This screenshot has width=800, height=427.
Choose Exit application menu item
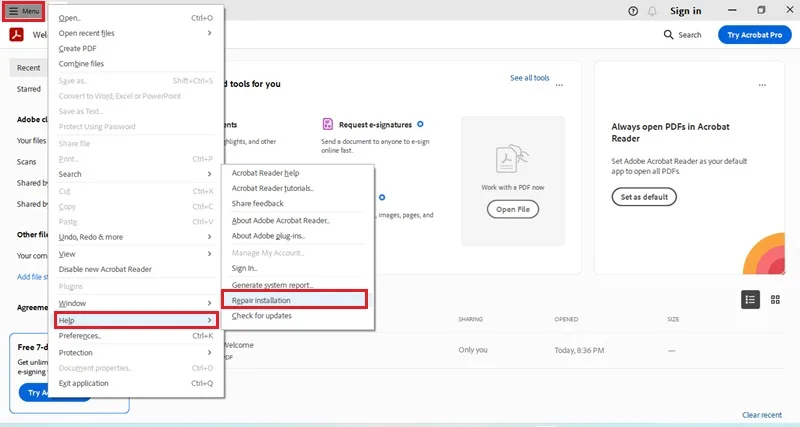[136, 383]
